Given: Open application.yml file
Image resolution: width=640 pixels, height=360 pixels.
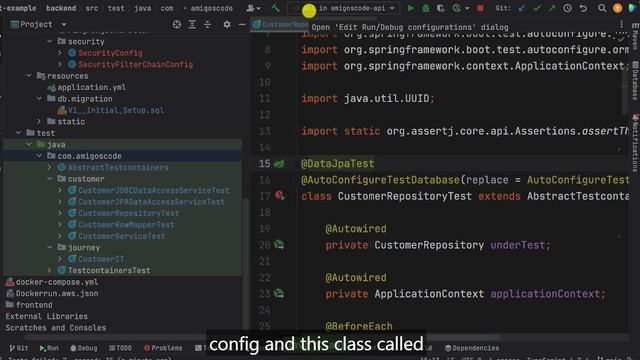Looking at the screenshot, I should 91,87.
